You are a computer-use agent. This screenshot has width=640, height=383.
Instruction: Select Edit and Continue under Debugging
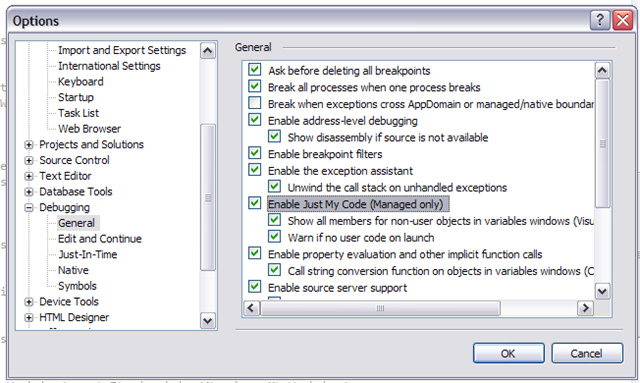click(100, 239)
